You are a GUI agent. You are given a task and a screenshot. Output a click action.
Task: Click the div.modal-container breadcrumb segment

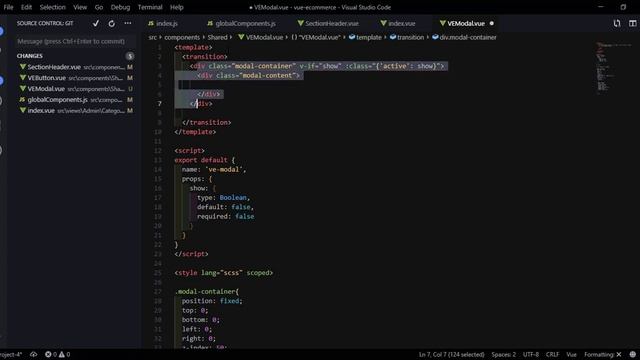464,37
